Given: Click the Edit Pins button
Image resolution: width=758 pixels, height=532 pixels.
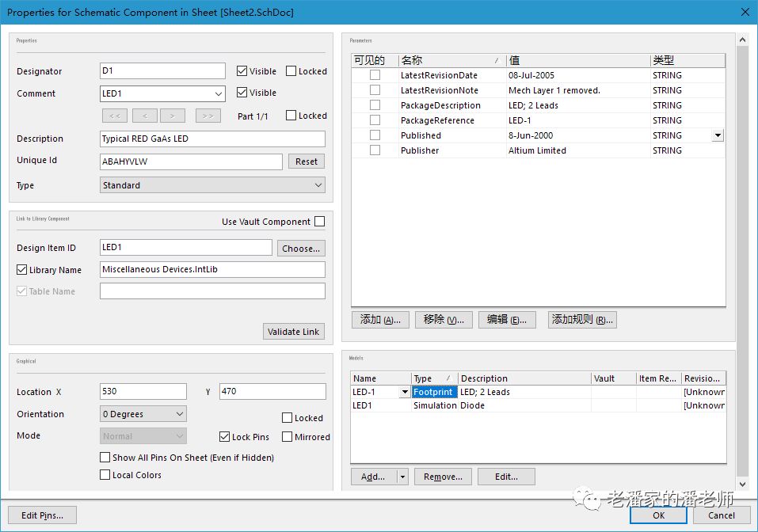Looking at the screenshot, I should (x=43, y=515).
